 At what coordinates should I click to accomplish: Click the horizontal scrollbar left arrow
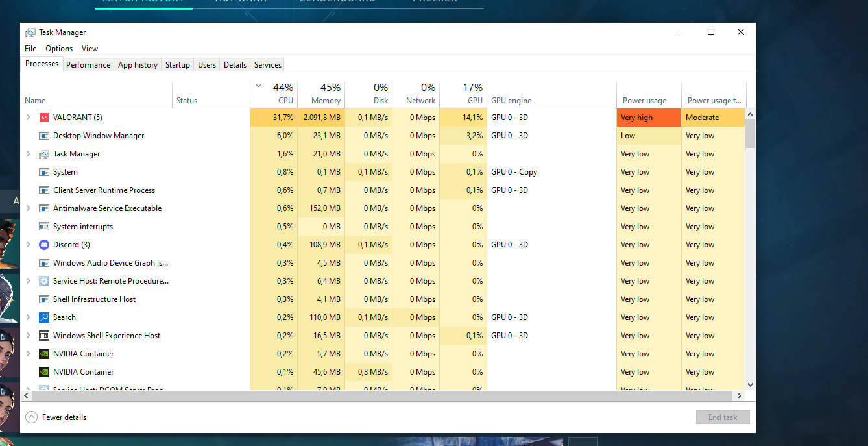(x=27, y=395)
